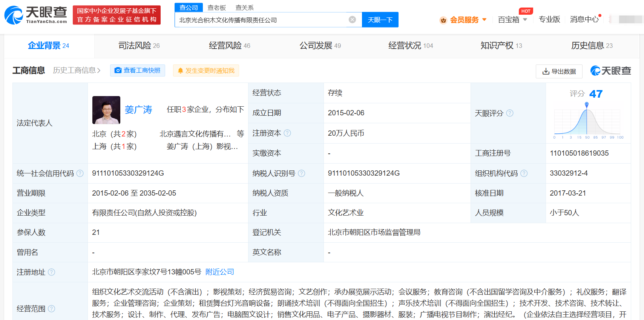The height and width of the screenshot is (320, 644).
Task: Click 发生变更时通知我 button
Action: tap(206, 70)
